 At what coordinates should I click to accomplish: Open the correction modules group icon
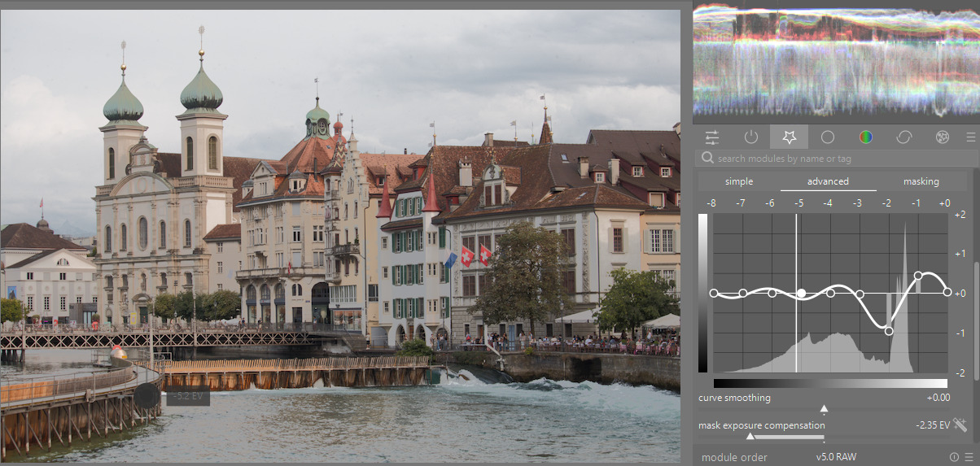[903, 137]
